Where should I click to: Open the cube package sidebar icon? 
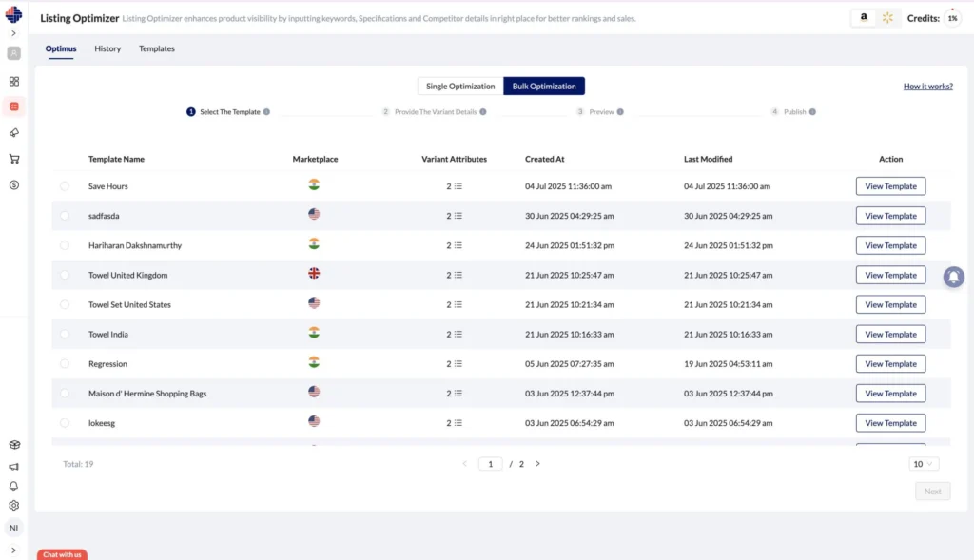coord(13,445)
